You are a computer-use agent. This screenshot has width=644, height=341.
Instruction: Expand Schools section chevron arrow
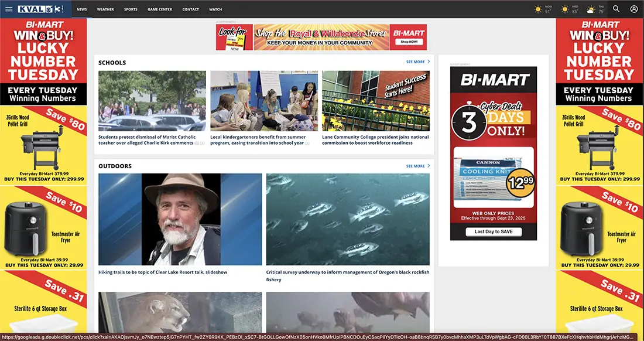click(x=429, y=62)
